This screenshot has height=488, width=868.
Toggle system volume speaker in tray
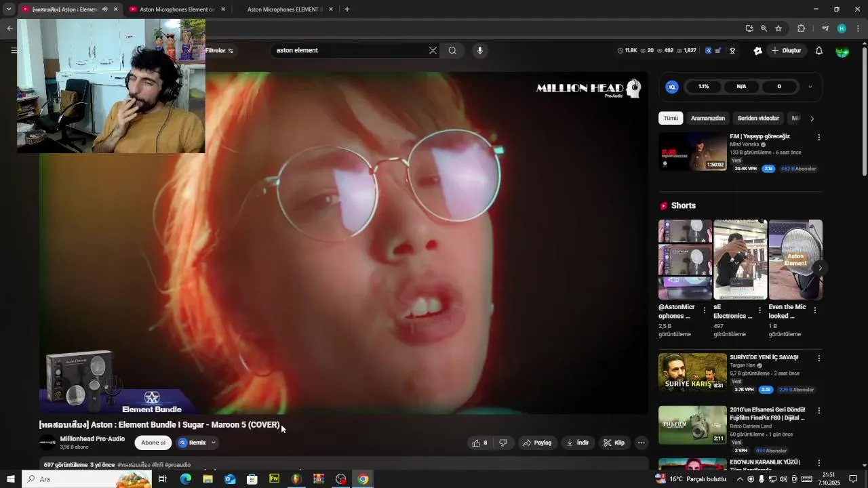[784, 479]
